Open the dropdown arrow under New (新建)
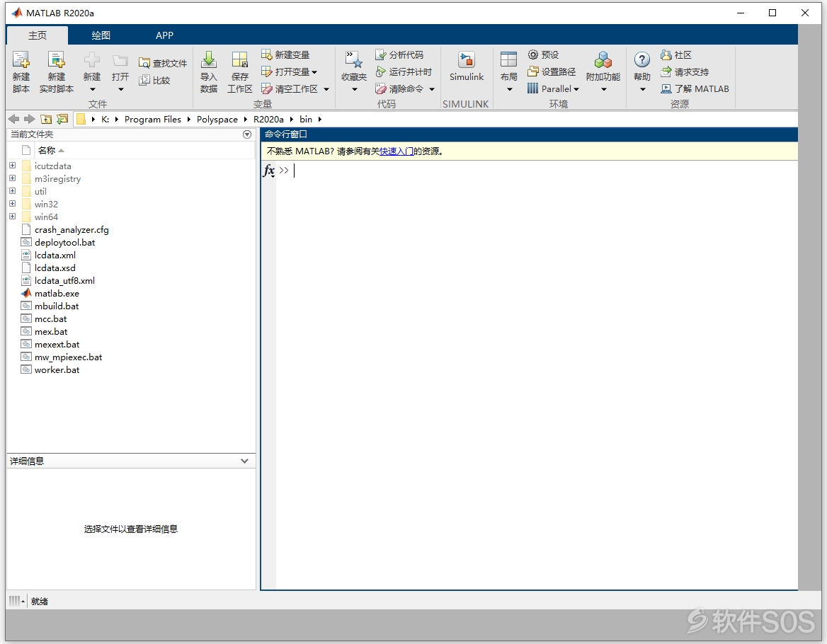Image resolution: width=827 pixels, height=644 pixels. point(92,90)
